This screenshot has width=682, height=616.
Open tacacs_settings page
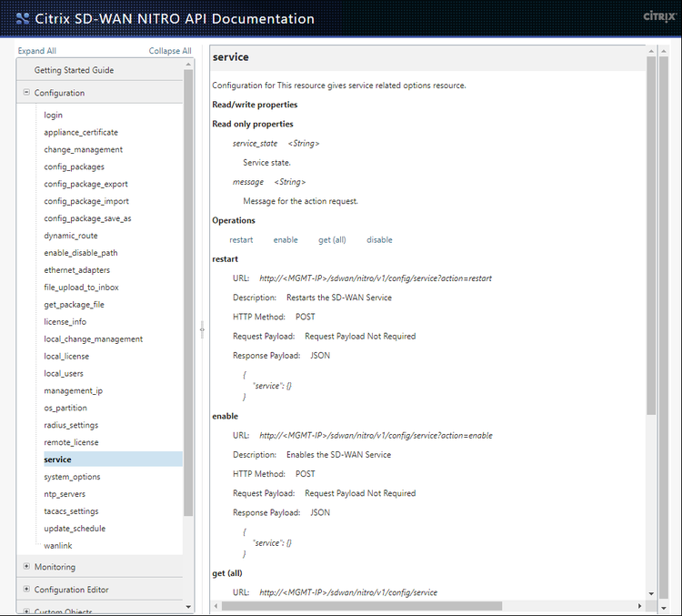[71, 511]
